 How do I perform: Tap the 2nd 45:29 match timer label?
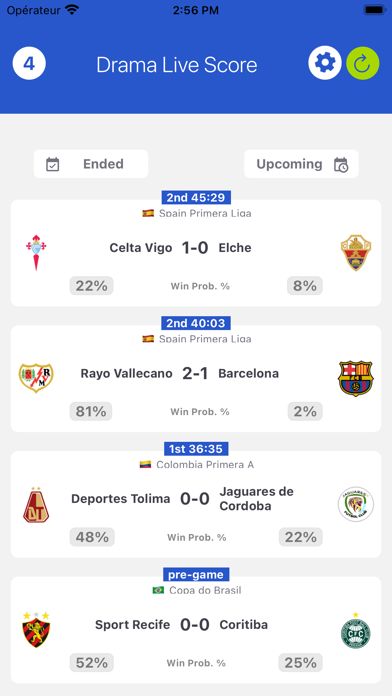(196, 198)
